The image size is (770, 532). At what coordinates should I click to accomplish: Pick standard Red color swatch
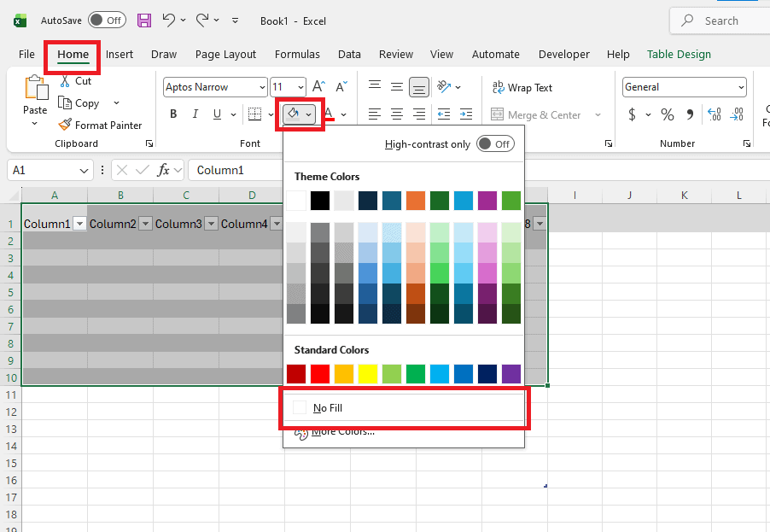tap(320, 374)
